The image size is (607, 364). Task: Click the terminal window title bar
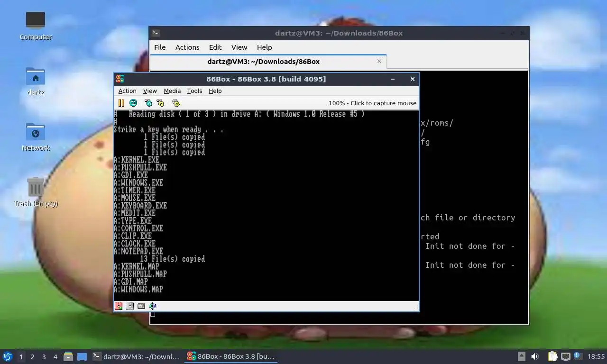tap(339, 33)
